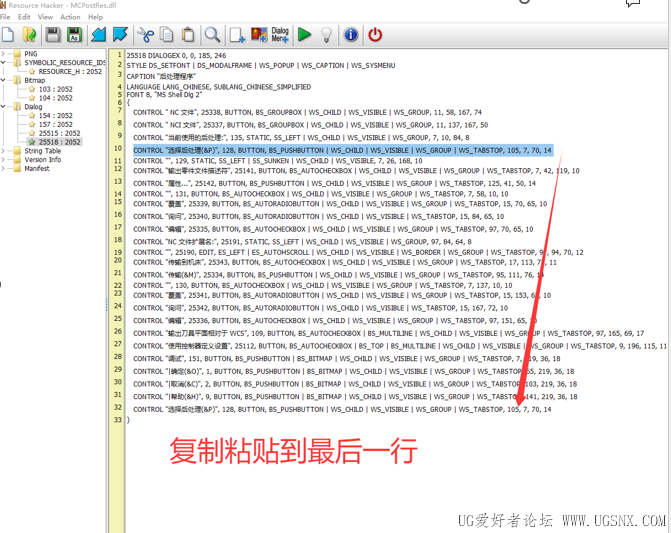Click the CAPTION line in script
Screen dimensions: 671x533
(x=161, y=77)
